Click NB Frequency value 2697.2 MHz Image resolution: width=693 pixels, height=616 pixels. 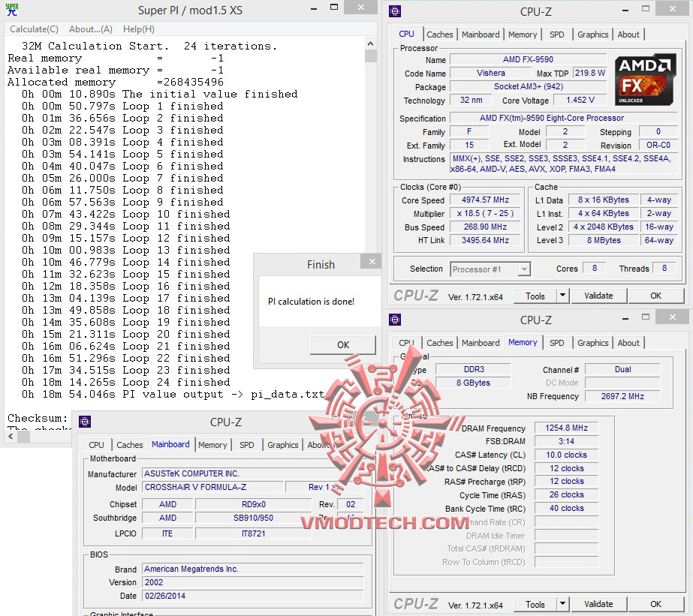622,396
